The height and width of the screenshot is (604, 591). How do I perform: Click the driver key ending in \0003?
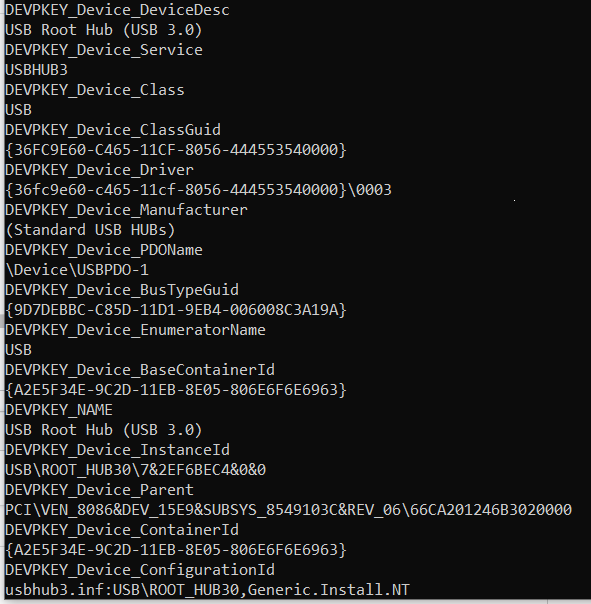(x=198, y=190)
